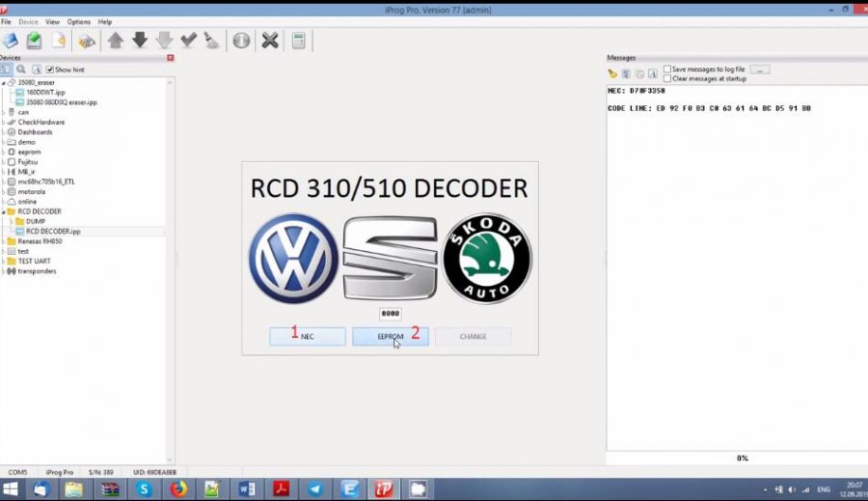This screenshot has height=501, width=868.
Task: Click the tree view icon in Devices panel
Action: tap(6, 70)
